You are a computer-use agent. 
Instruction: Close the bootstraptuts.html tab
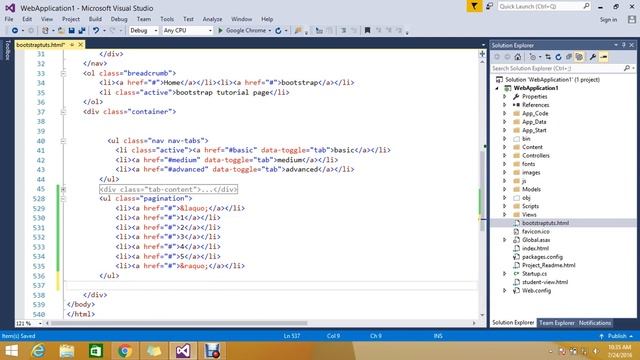(80, 44)
